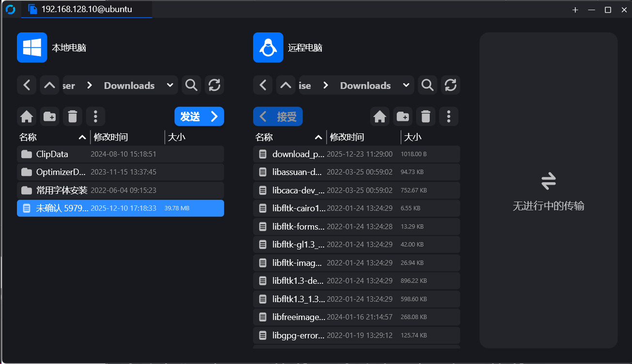Refresh the local computer file list

point(214,86)
